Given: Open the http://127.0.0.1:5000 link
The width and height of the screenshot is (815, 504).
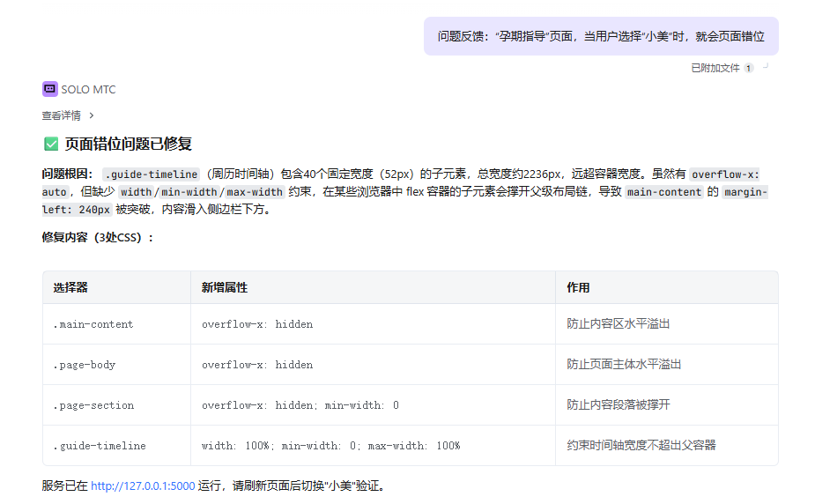Looking at the screenshot, I should click(143, 485).
